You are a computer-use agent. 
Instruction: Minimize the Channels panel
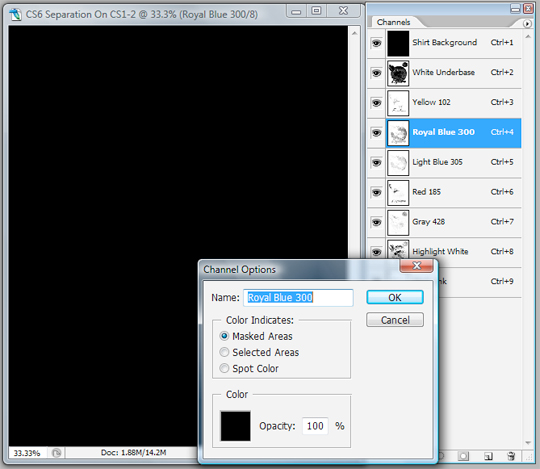click(515, 9)
